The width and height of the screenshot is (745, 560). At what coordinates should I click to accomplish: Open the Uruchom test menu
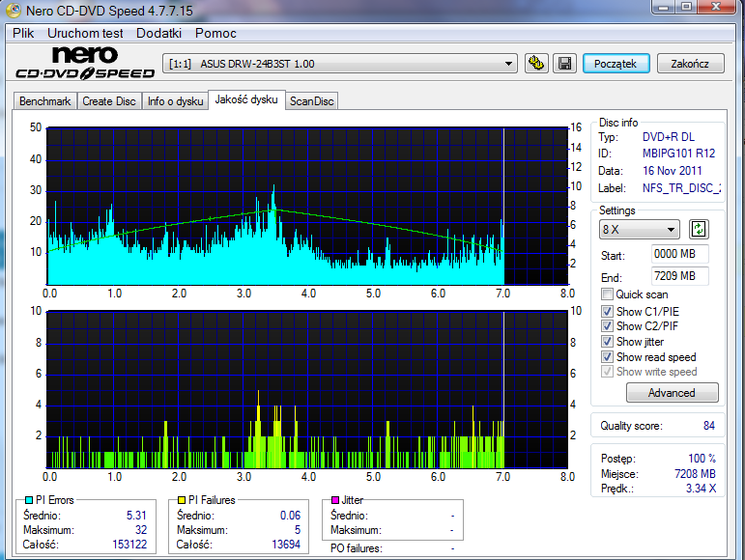click(85, 33)
